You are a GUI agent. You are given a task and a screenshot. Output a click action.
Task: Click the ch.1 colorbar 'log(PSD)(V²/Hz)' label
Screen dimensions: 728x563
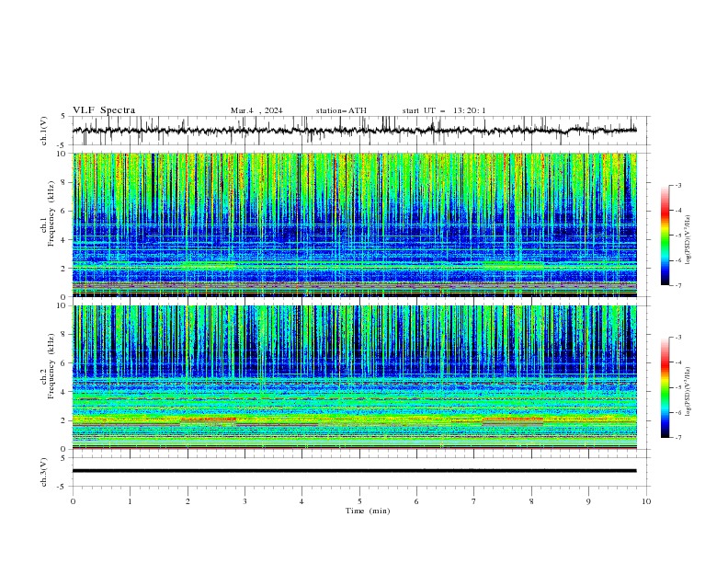point(688,240)
